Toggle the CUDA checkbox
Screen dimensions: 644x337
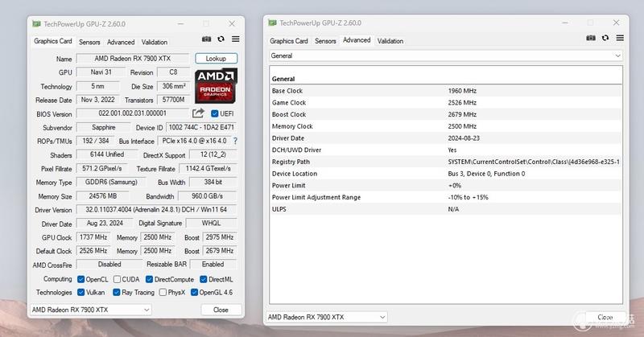pos(117,279)
